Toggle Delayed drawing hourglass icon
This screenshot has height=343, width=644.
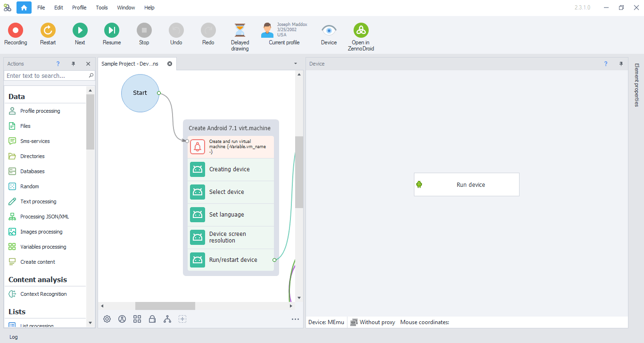240,31
